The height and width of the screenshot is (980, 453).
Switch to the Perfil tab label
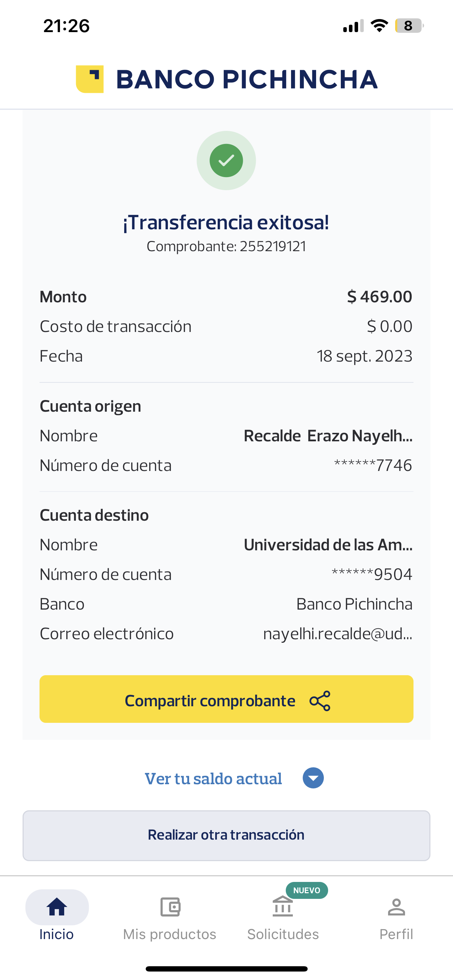click(x=396, y=934)
